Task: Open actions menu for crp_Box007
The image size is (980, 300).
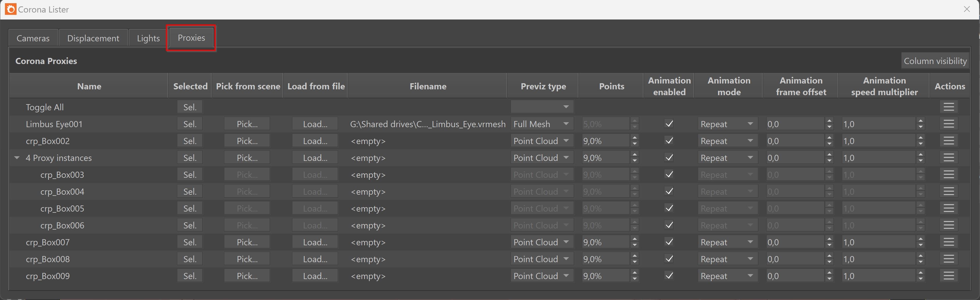Action: 948,242
